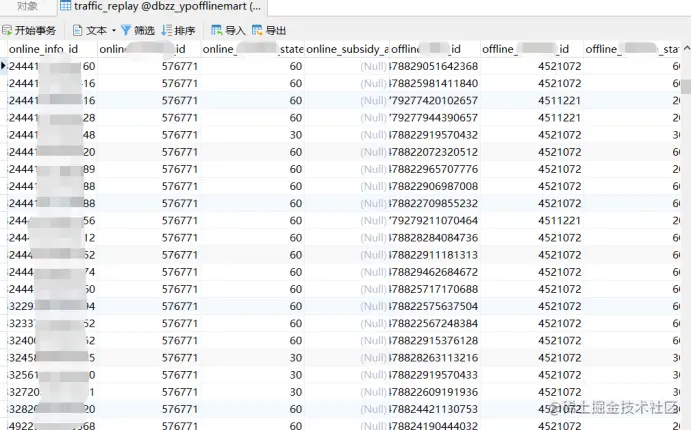This screenshot has height=430, width=692.
Task: Select cell 478828263113216
Action: tap(434, 358)
